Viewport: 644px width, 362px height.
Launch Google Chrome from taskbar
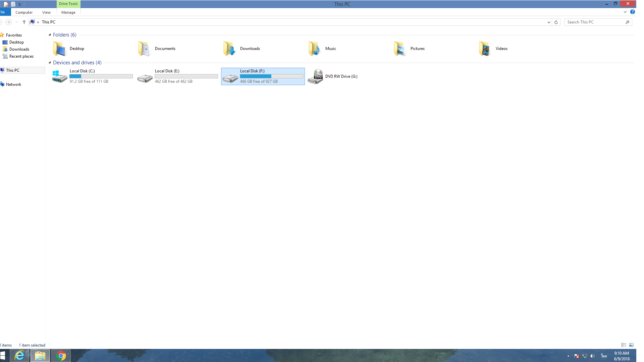point(61,356)
